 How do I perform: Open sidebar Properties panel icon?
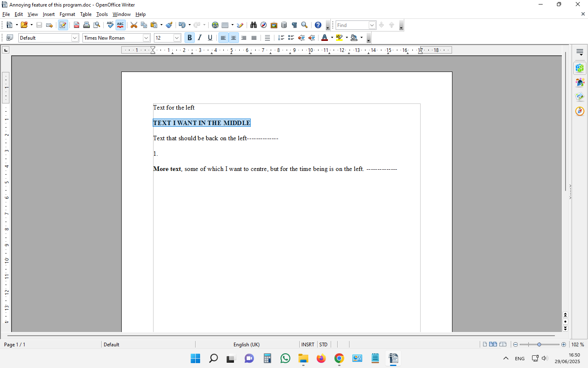580,68
